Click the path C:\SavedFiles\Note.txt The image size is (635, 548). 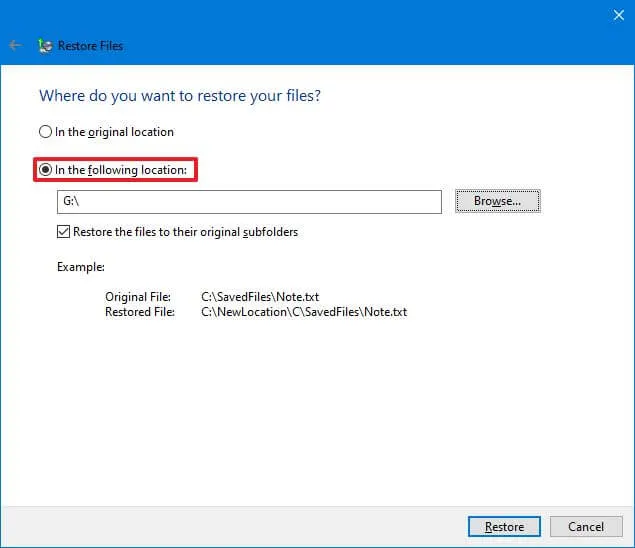(260, 296)
